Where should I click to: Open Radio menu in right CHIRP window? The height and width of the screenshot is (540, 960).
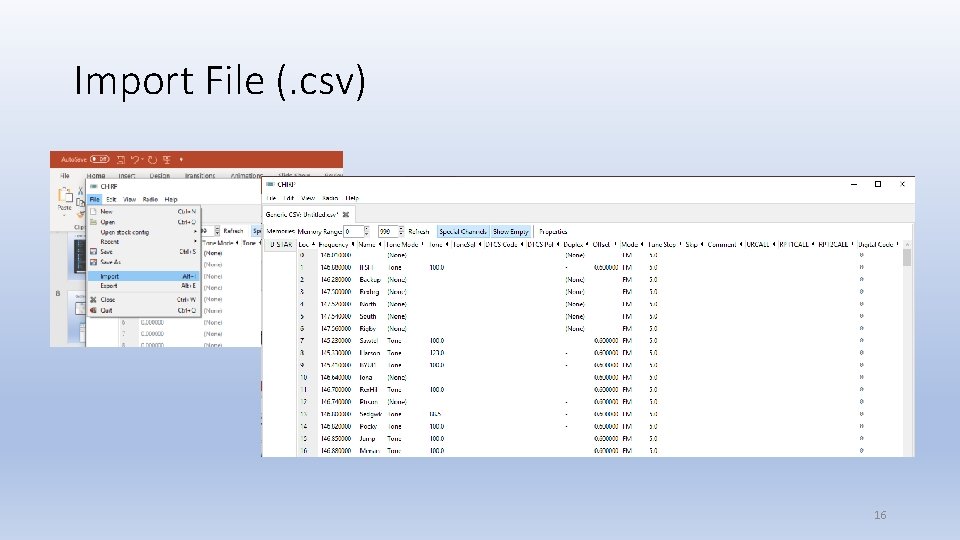(x=330, y=198)
